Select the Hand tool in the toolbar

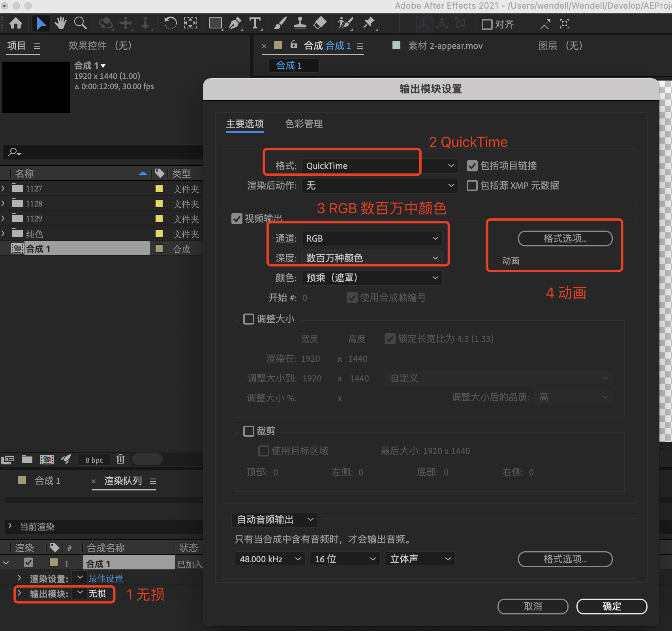point(60,24)
